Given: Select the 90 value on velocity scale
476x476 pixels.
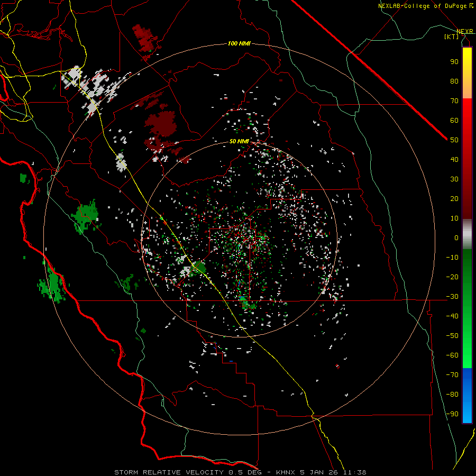Looking at the screenshot, I should [454, 62].
